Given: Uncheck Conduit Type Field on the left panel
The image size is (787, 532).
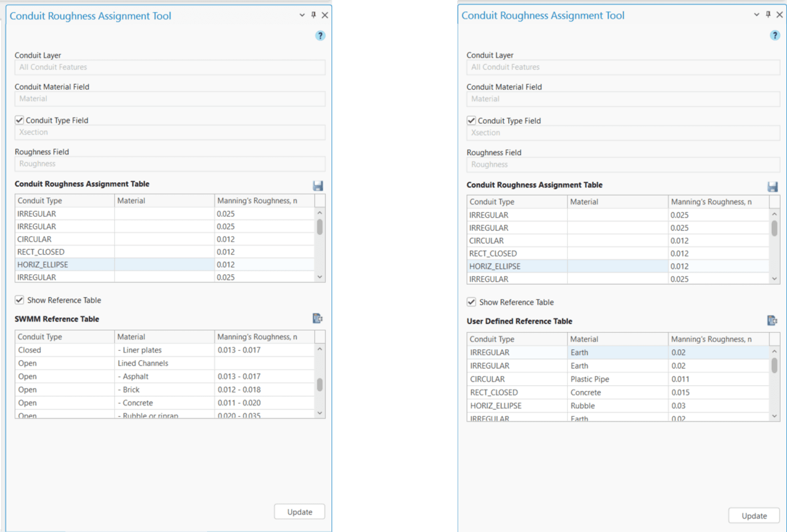Looking at the screenshot, I should coord(19,120).
